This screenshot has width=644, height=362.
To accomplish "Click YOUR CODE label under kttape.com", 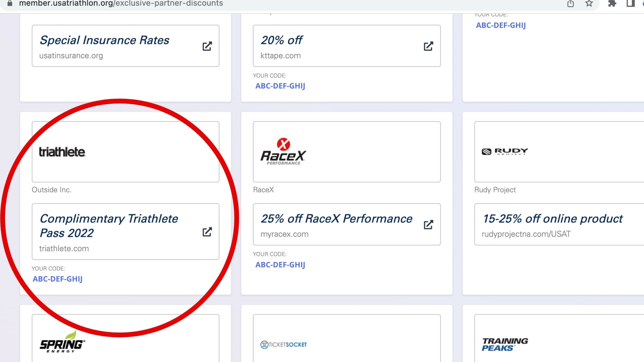I will (270, 76).
